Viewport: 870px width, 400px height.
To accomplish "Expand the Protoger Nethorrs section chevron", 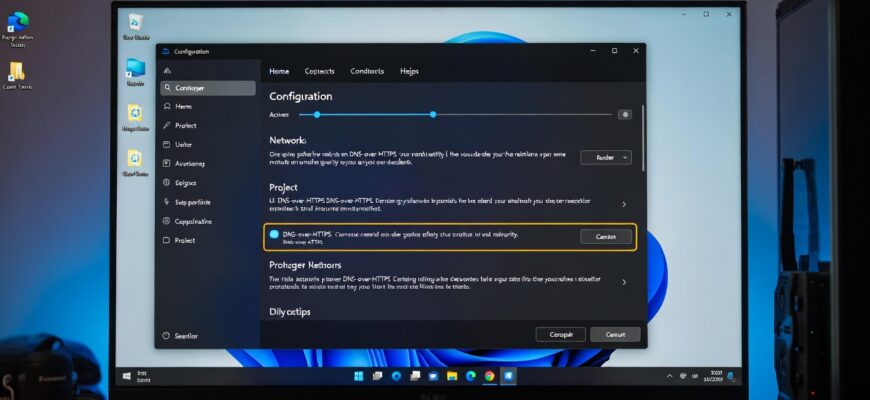I will (x=624, y=282).
